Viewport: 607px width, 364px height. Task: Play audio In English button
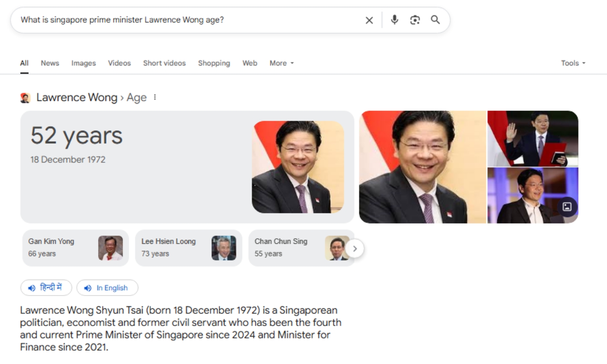pos(107,288)
